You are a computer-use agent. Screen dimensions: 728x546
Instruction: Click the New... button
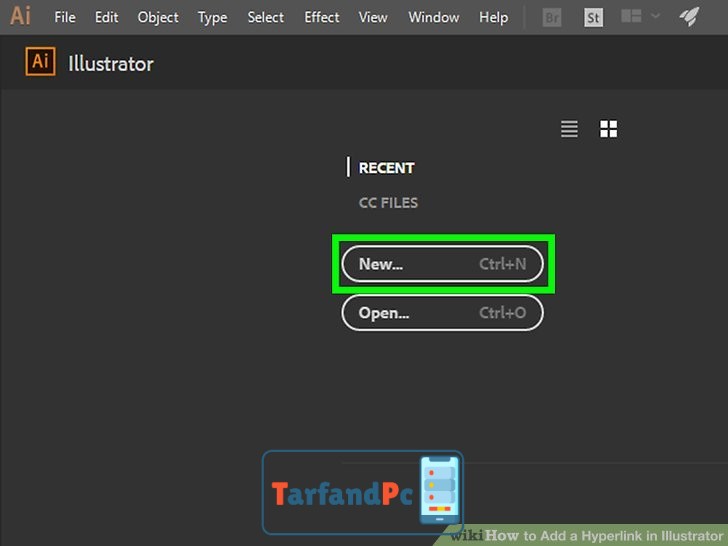point(442,264)
